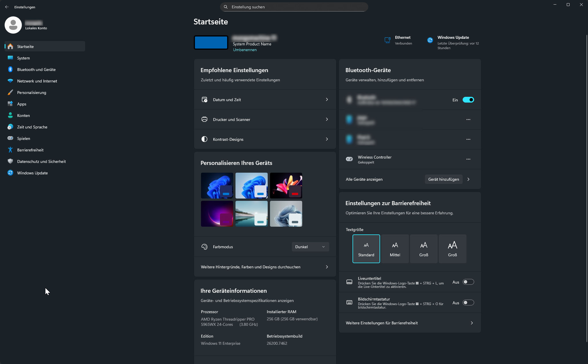The image size is (588, 364).
Task: Enable Bildschirmtastatur toggle
Action: [x=468, y=302]
